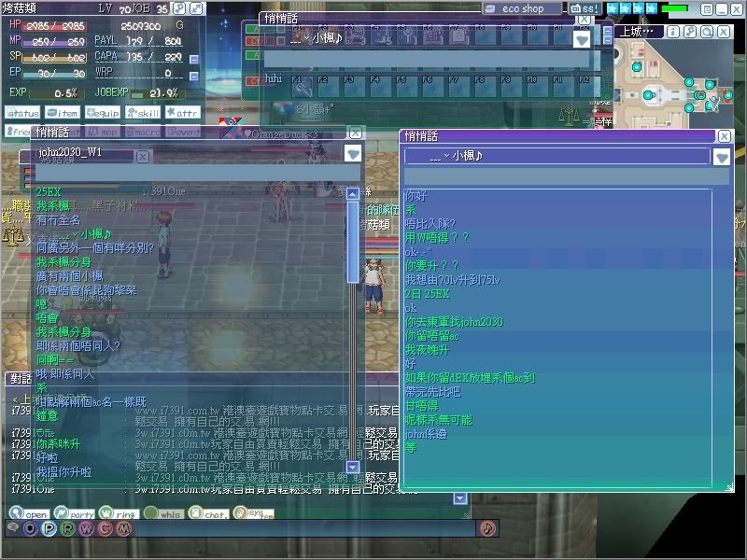Click the F1 shortcut slot skill icon

point(303,87)
